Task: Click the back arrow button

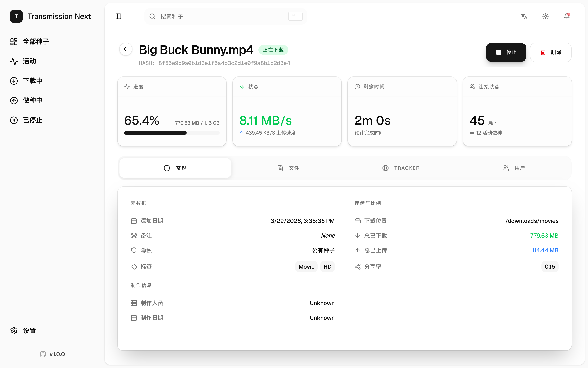Action: 126,49
